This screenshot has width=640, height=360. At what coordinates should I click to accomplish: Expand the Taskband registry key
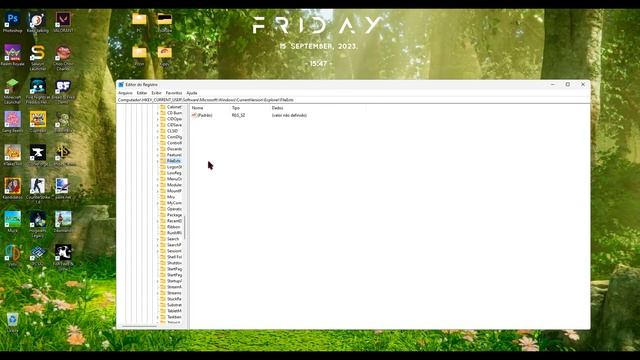[158, 317]
